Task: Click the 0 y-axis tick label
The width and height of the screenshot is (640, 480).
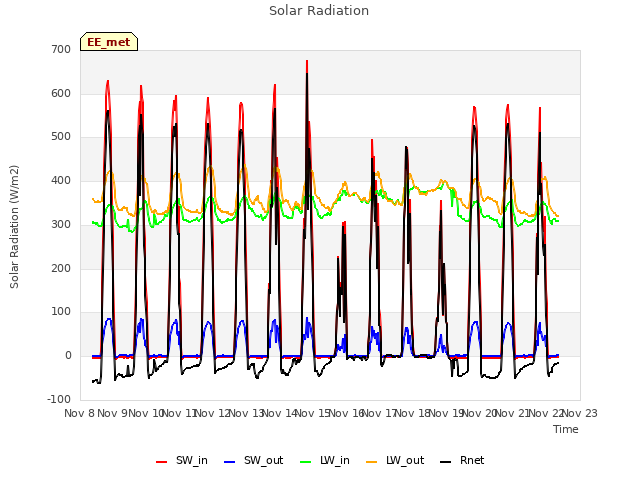Action: click(x=68, y=356)
